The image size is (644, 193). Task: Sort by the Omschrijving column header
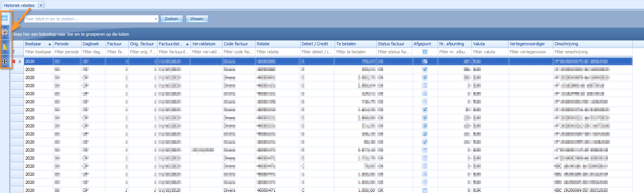point(593,44)
